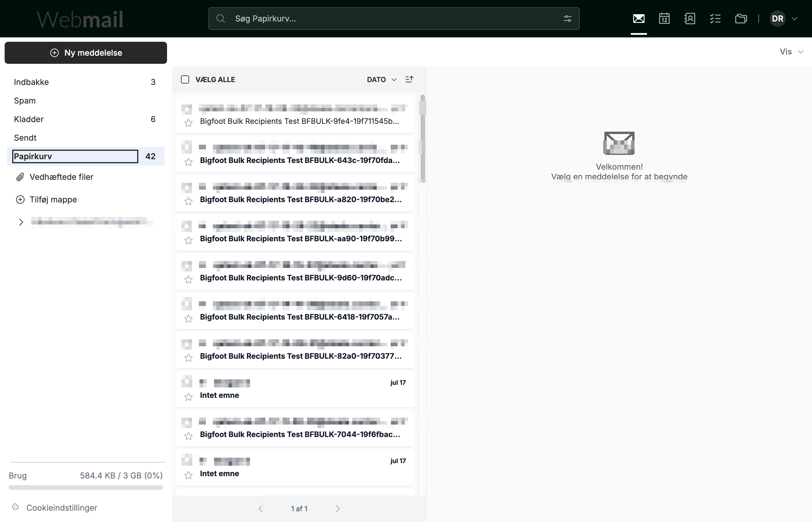
Task: Star the BFBULK-aa90 message
Action: click(x=188, y=240)
